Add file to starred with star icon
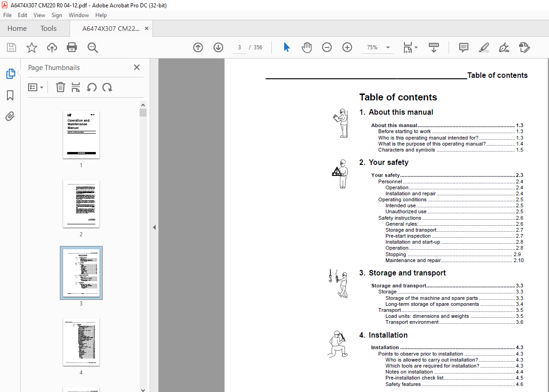This screenshot has width=549, height=392. coord(32,47)
